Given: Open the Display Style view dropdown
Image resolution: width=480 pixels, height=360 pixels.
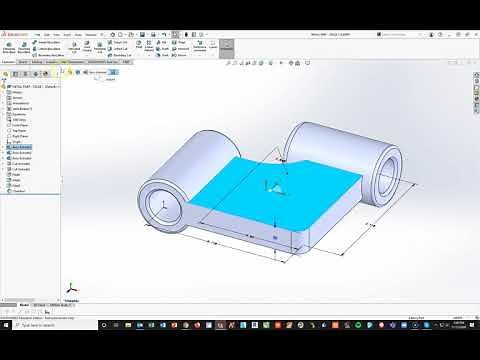Looking at the screenshot, I should click(271, 63).
